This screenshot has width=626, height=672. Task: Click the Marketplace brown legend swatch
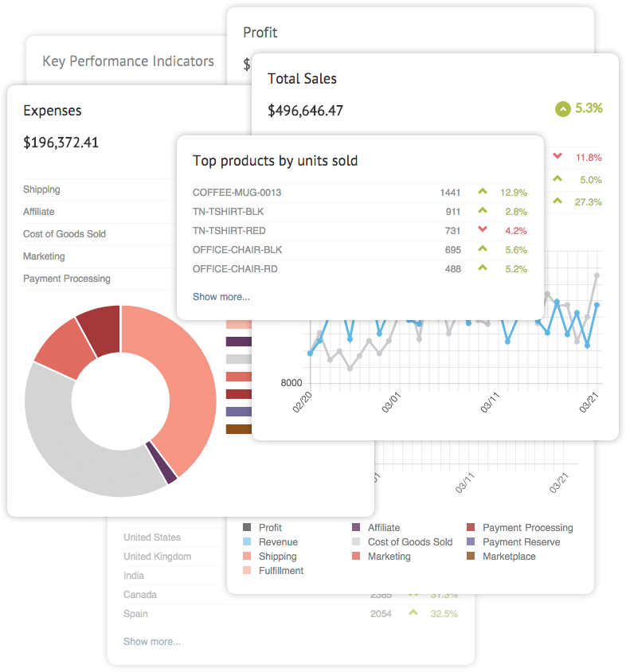471,557
